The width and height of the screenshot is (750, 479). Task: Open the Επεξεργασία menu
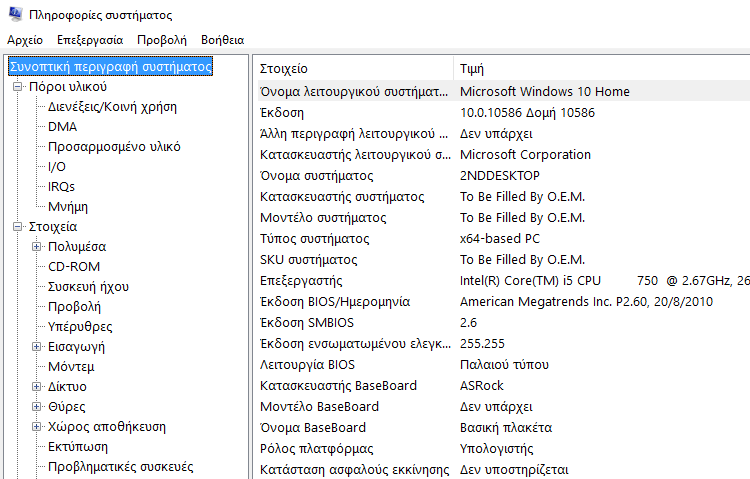point(90,40)
